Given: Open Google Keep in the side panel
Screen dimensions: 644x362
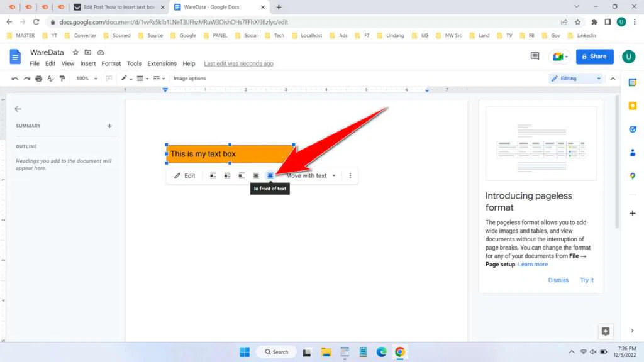Looking at the screenshot, I should tap(633, 106).
